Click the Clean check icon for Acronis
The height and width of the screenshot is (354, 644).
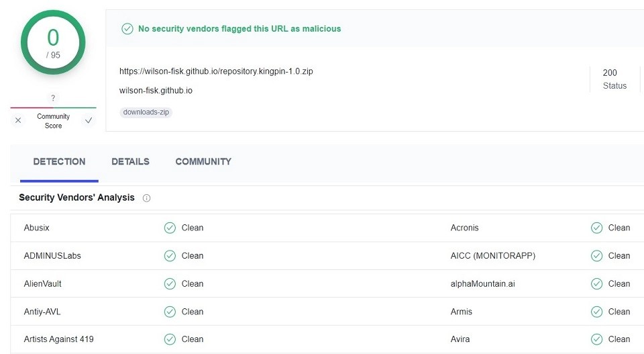(597, 228)
